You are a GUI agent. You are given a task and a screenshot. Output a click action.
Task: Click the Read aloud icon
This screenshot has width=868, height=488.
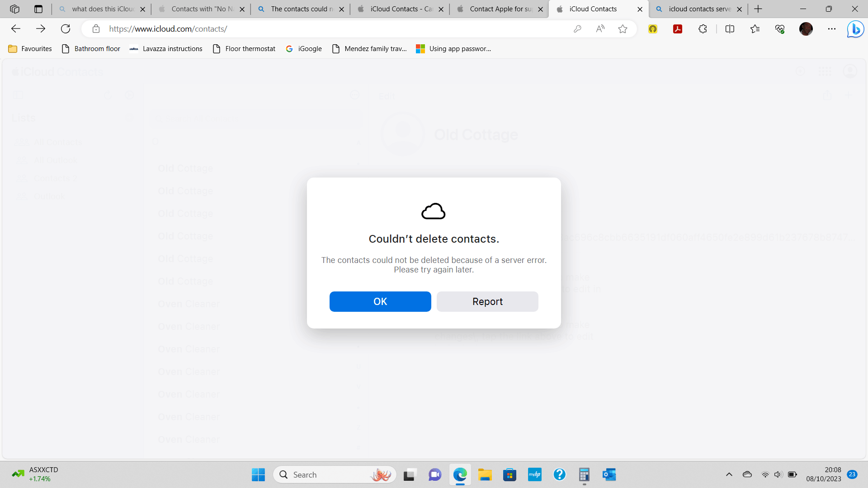[600, 29]
